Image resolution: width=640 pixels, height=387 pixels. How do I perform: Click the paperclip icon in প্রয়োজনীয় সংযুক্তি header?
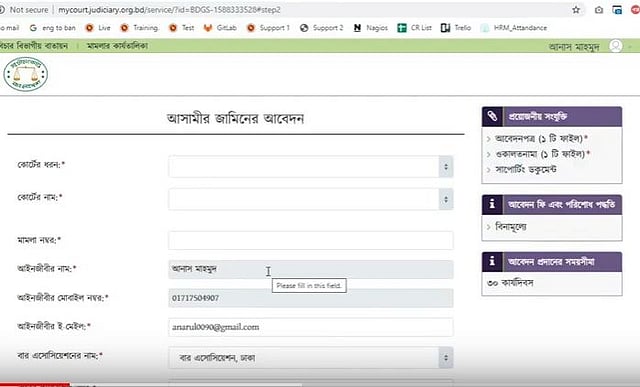point(492,116)
